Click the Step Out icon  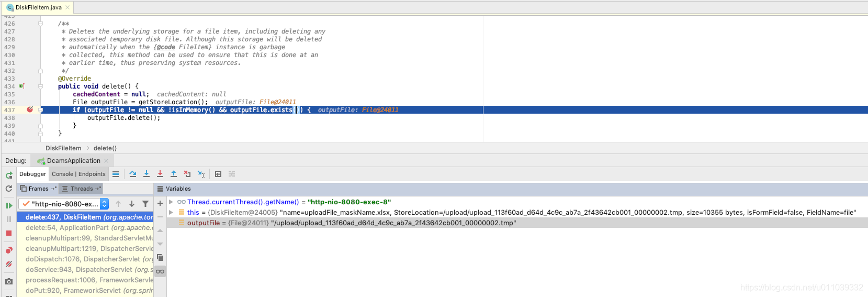174,174
